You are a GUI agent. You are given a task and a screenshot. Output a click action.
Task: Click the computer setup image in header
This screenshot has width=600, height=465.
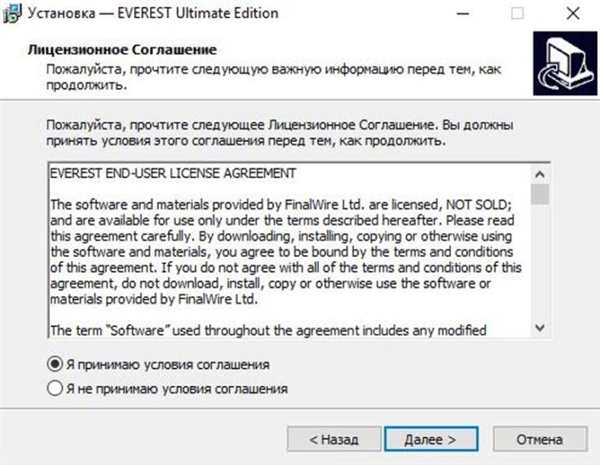point(565,64)
